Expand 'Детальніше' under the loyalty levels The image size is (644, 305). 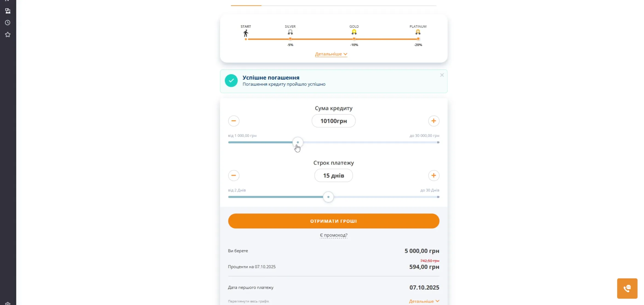pyautogui.click(x=331, y=54)
